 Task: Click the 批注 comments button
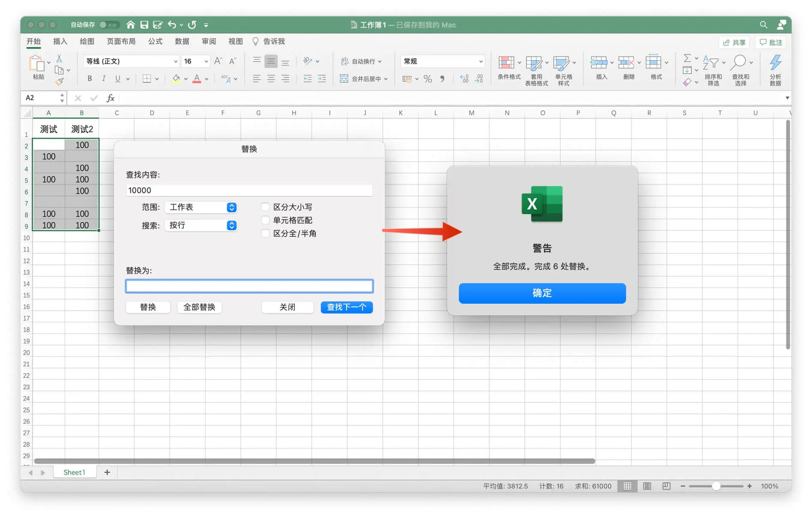(771, 42)
